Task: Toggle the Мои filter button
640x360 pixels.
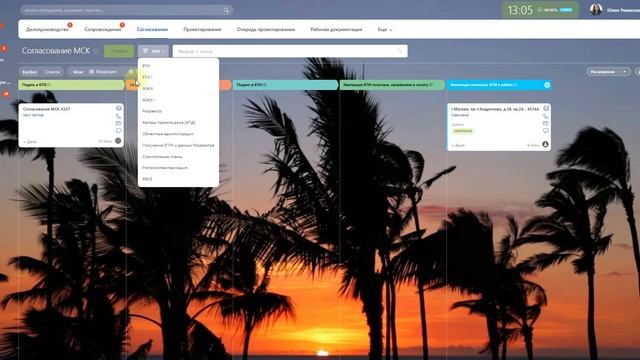Action: click(78, 72)
